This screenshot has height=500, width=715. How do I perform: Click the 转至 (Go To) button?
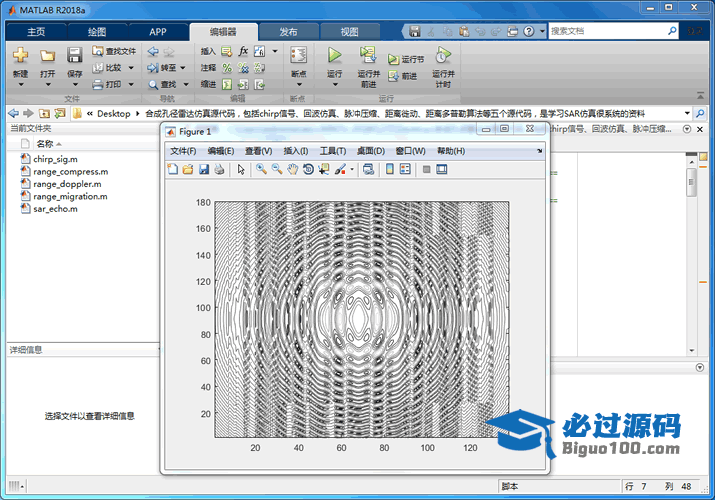(x=162, y=68)
